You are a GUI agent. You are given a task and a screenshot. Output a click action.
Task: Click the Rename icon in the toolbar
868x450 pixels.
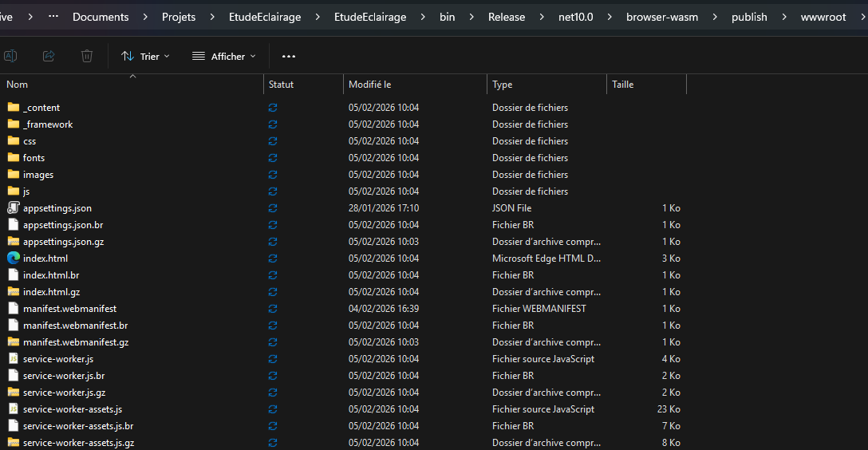(11, 56)
